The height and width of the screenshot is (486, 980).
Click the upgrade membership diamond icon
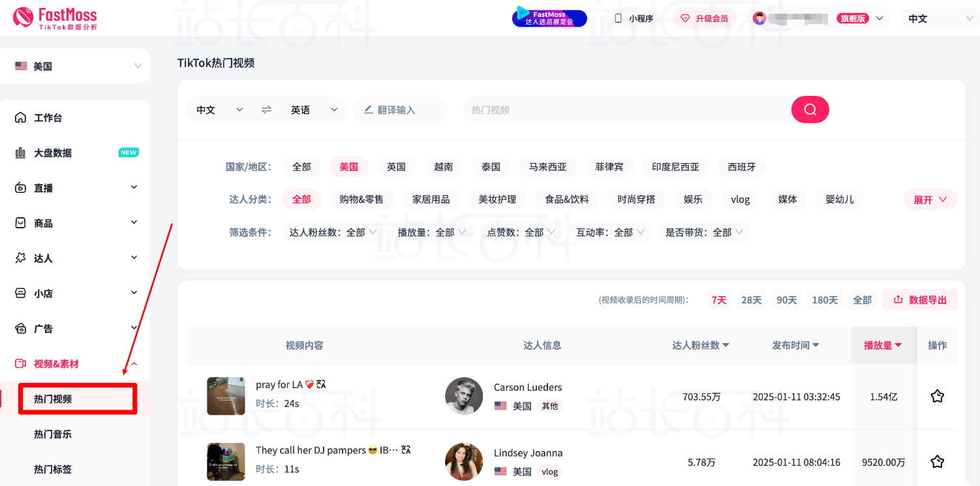point(685,18)
